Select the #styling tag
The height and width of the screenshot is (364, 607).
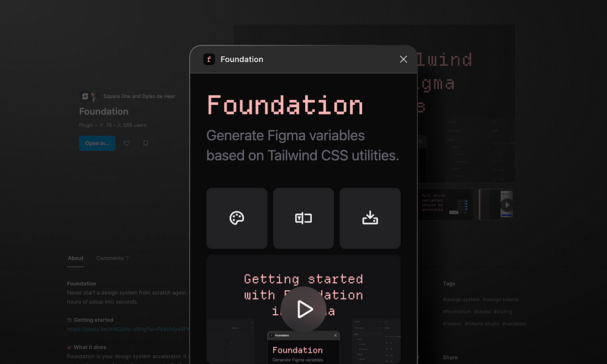tap(503, 312)
